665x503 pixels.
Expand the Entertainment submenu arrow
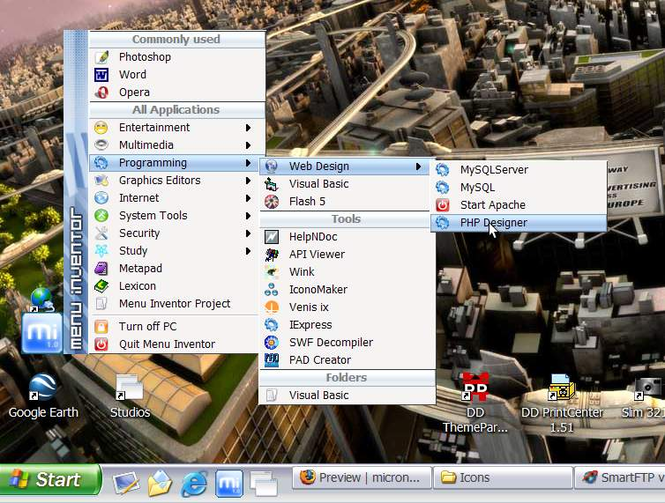coord(248,127)
